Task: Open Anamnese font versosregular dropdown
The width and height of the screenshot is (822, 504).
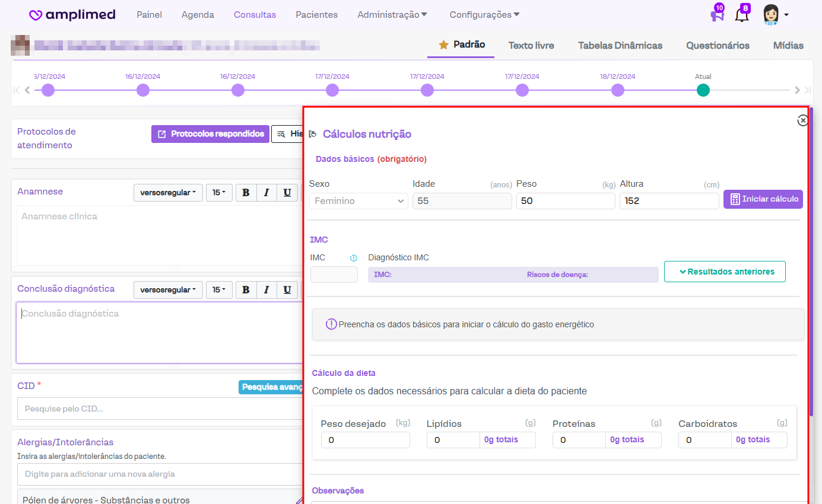Action: tap(168, 193)
